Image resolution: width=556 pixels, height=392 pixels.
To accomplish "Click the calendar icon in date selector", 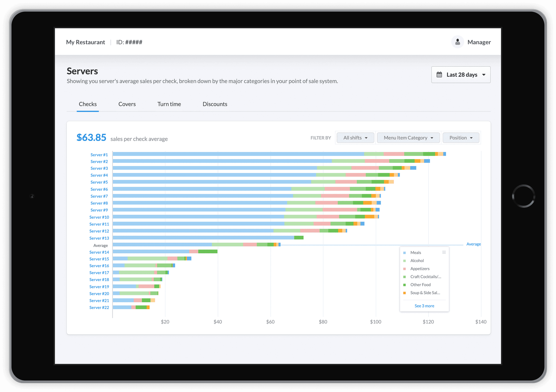I will (x=439, y=75).
